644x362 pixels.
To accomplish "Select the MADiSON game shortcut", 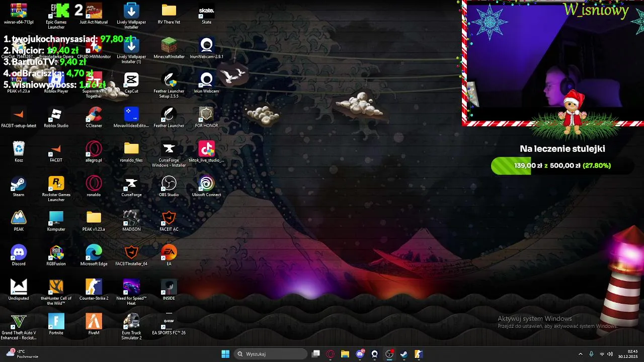I will coord(131,221).
